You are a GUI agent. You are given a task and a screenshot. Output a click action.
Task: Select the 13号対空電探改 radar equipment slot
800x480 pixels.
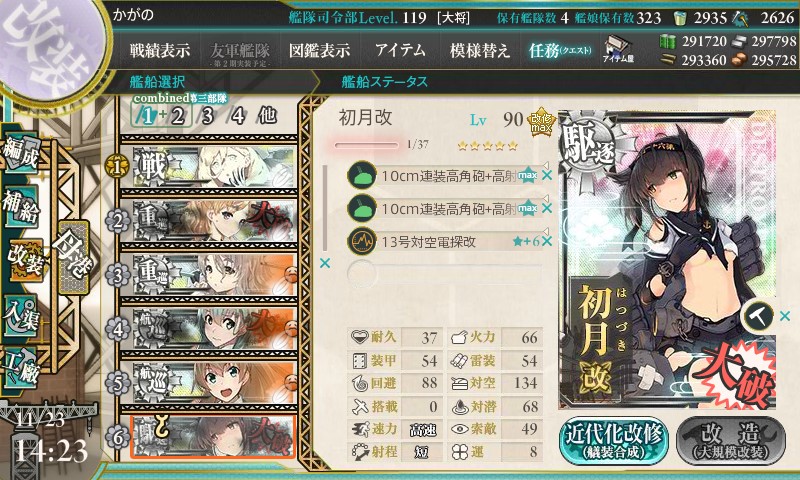444,241
